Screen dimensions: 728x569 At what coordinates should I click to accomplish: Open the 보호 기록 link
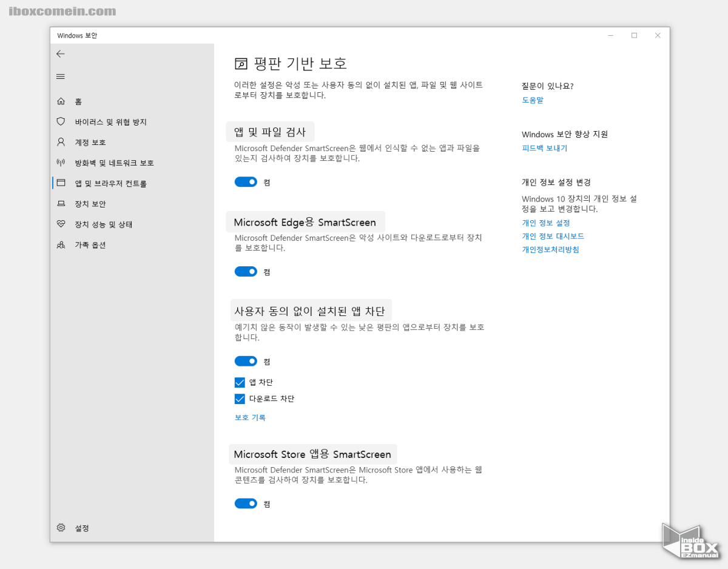tap(250, 417)
